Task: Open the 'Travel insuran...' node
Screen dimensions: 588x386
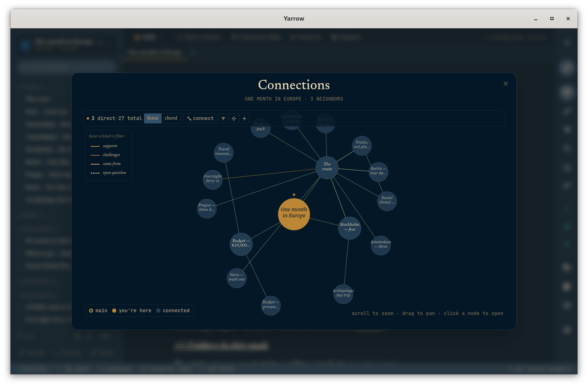Action: pyautogui.click(x=224, y=152)
